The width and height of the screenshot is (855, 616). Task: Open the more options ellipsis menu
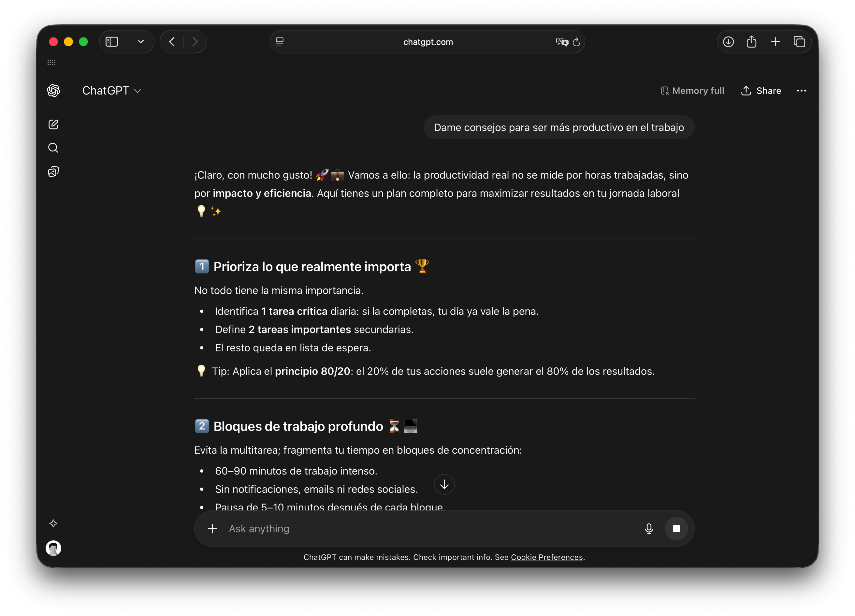(x=802, y=91)
